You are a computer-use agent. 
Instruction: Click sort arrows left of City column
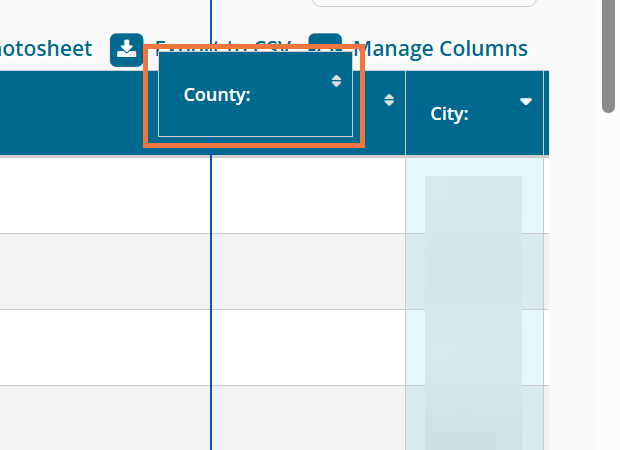(x=389, y=100)
